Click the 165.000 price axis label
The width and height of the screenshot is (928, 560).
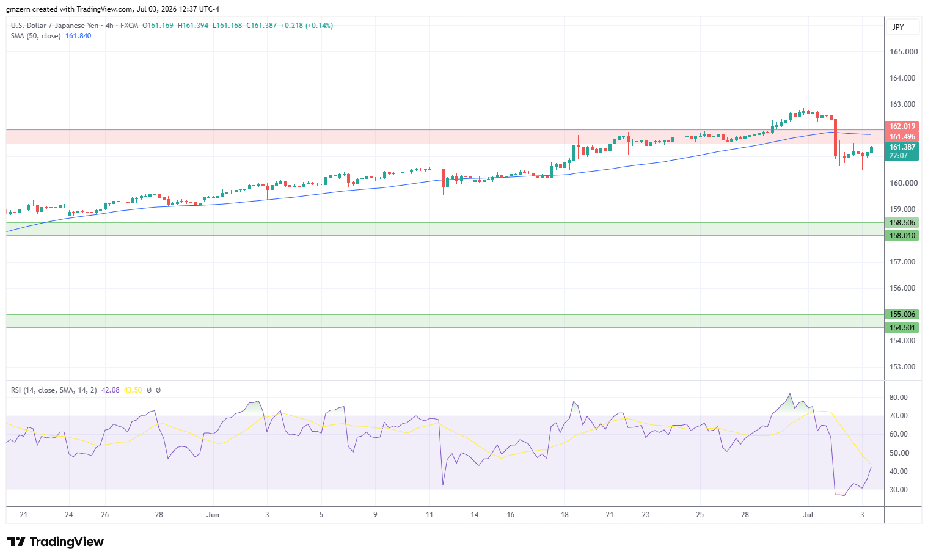click(903, 52)
